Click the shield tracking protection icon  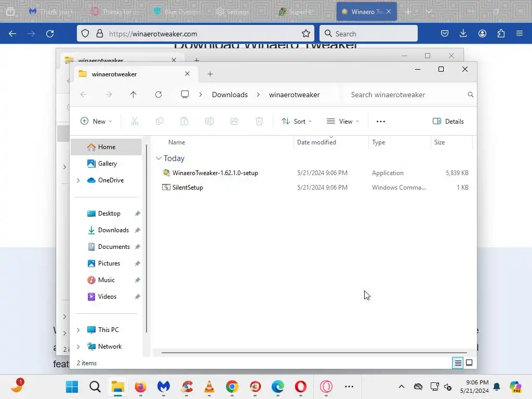[85, 34]
